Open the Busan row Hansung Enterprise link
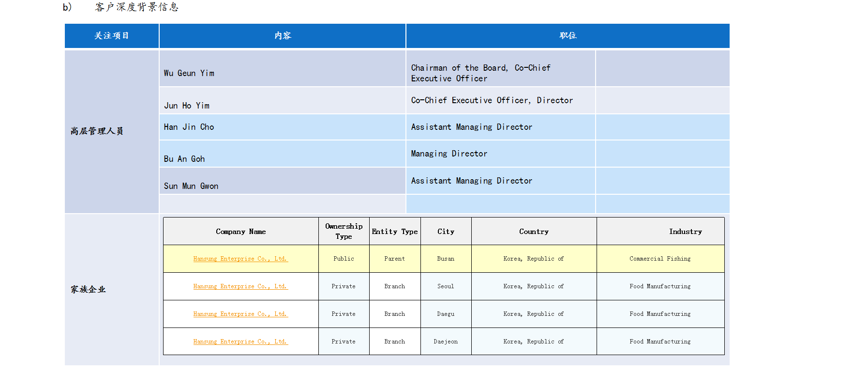Screen dimensions: 868x374 pos(240,259)
